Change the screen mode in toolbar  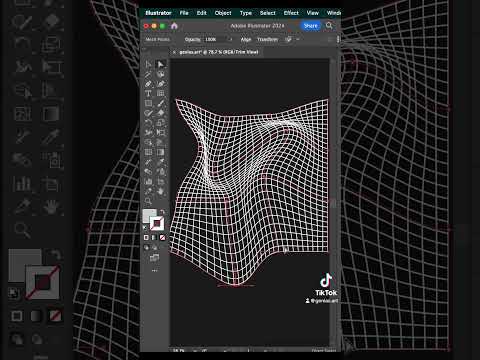point(154,258)
